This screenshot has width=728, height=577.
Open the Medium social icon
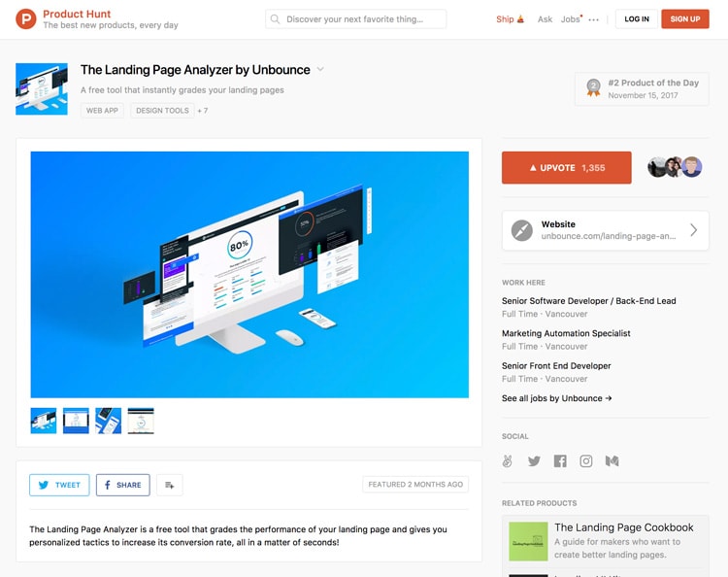(612, 460)
